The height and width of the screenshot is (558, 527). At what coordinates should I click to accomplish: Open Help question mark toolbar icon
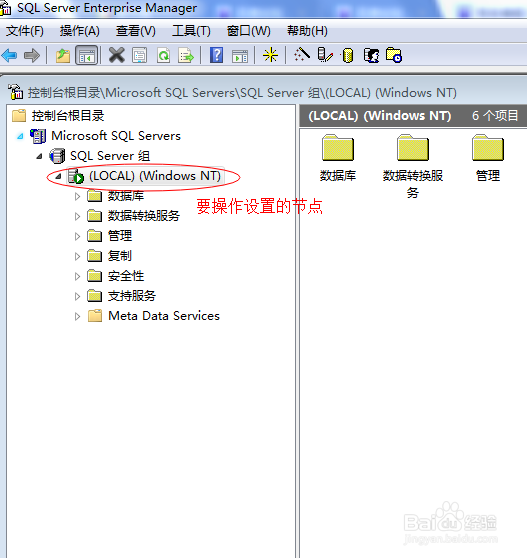point(216,56)
